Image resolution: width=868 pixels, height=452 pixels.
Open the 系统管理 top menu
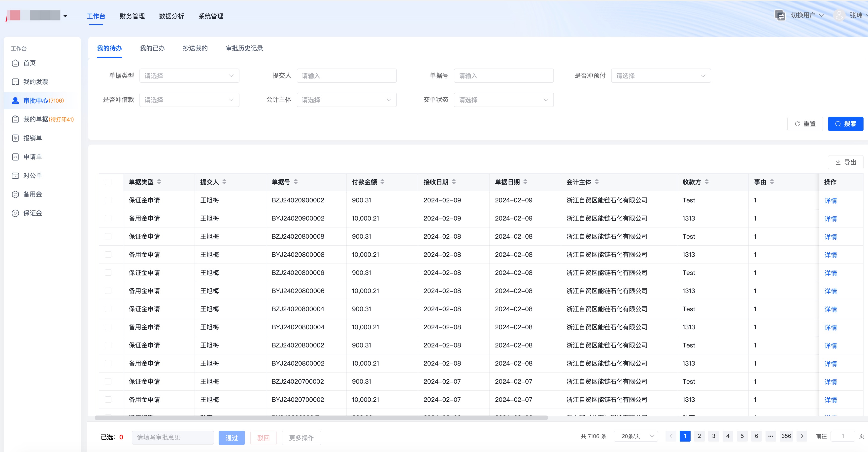click(x=211, y=16)
